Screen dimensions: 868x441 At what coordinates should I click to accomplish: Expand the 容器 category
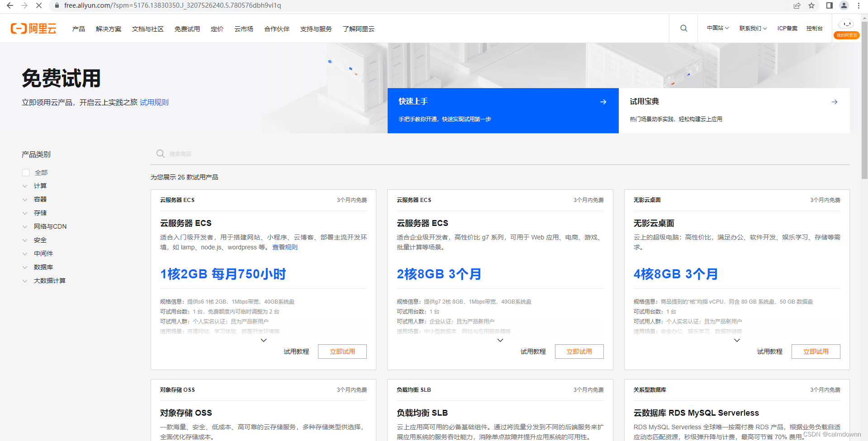click(x=25, y=200)
